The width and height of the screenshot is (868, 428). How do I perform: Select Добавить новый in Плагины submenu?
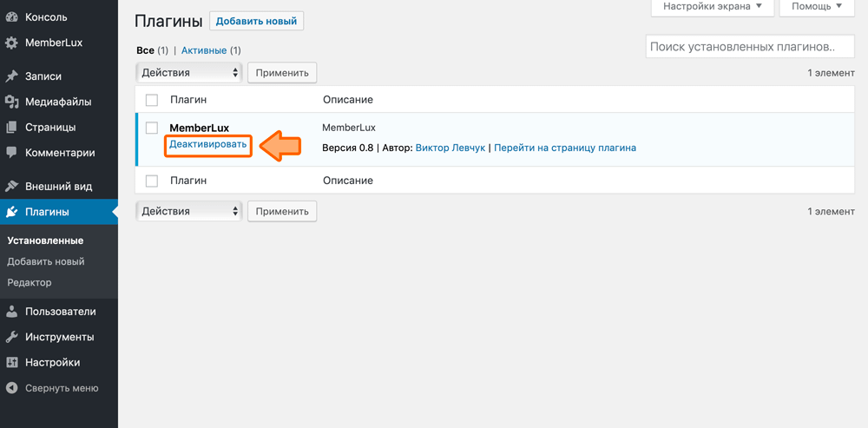pyautogui.click(x=46, y=261)
